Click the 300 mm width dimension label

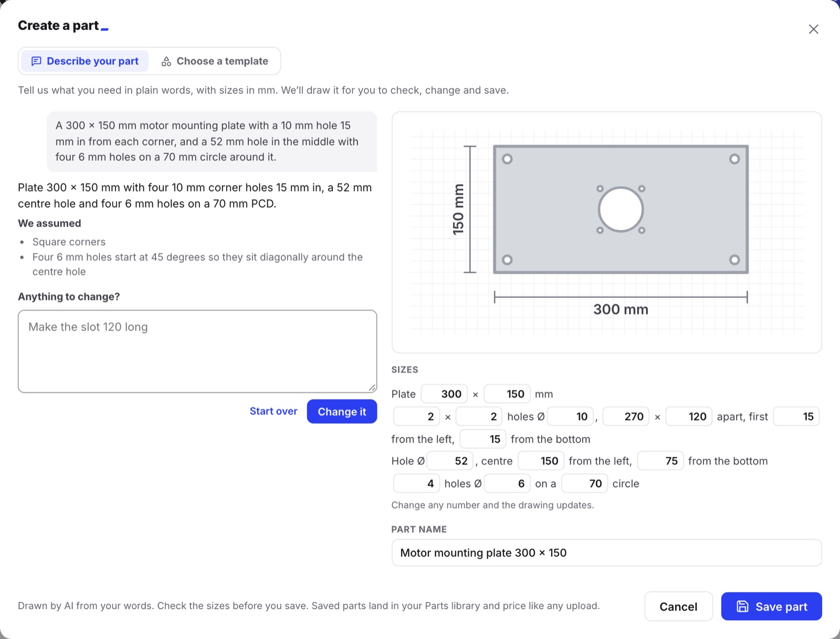[621, 310]
